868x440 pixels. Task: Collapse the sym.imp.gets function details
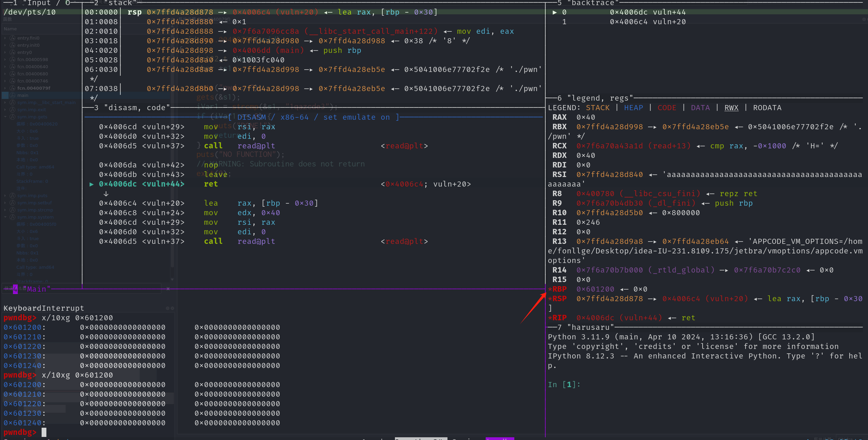5,117
